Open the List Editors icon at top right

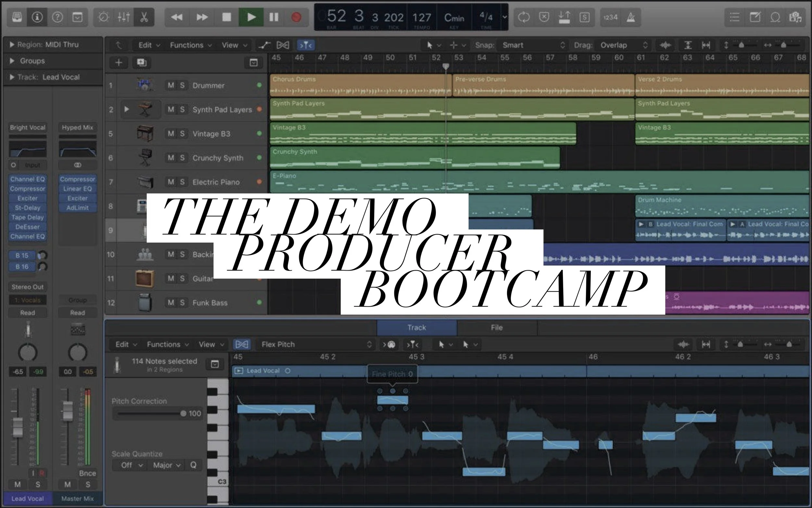[x=734, y=17]
